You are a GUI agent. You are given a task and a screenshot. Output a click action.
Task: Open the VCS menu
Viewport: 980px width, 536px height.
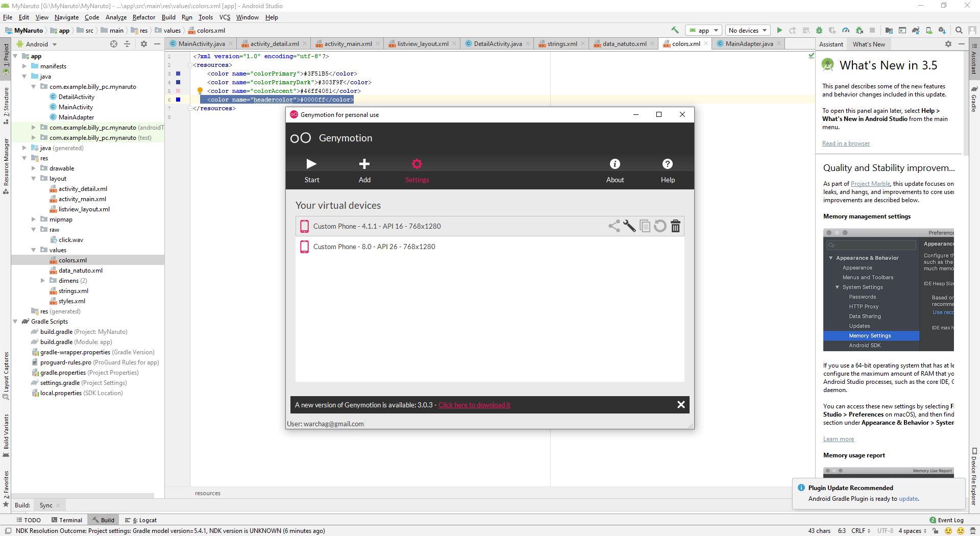[x=225, y=17]
